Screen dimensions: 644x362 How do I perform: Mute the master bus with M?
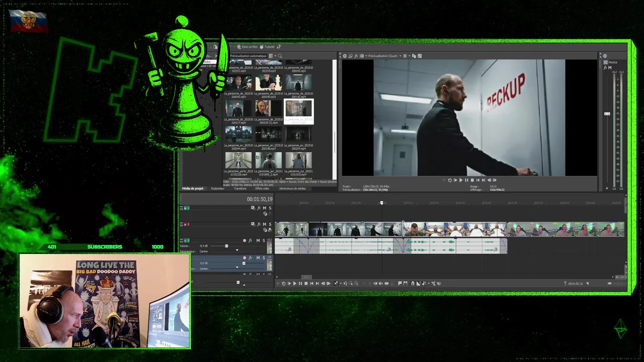click(610, 67)
